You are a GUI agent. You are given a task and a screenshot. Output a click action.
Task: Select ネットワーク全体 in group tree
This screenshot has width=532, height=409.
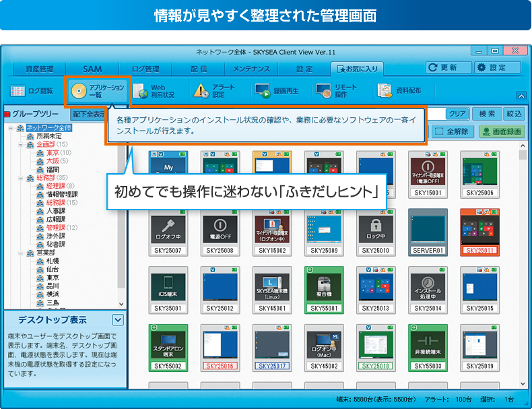coord(49,128)
